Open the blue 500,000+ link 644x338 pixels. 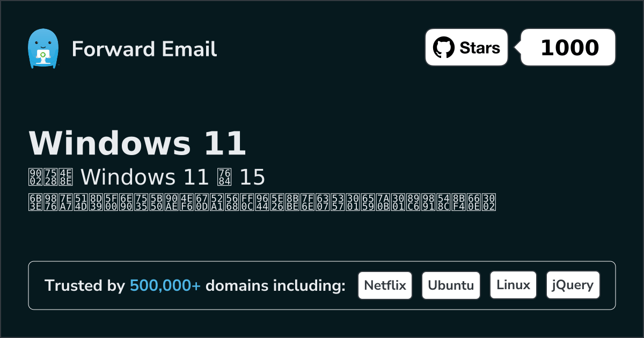165,286
